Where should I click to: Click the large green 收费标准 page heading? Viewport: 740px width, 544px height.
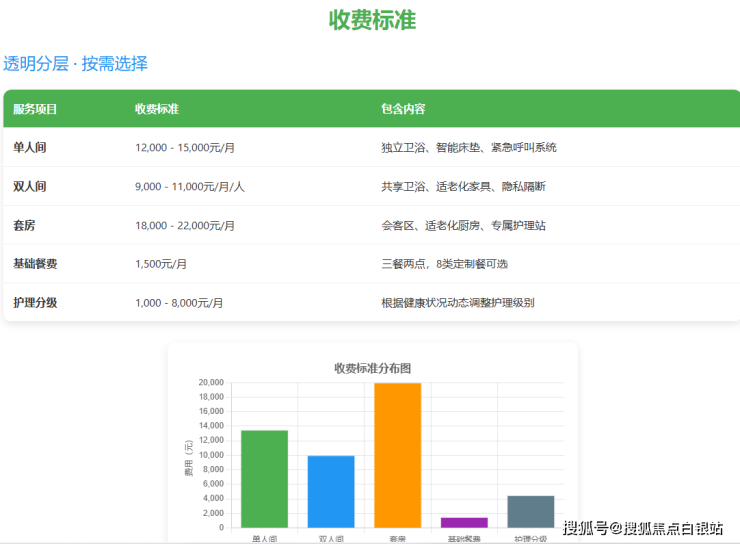click(x=372, y=20)
